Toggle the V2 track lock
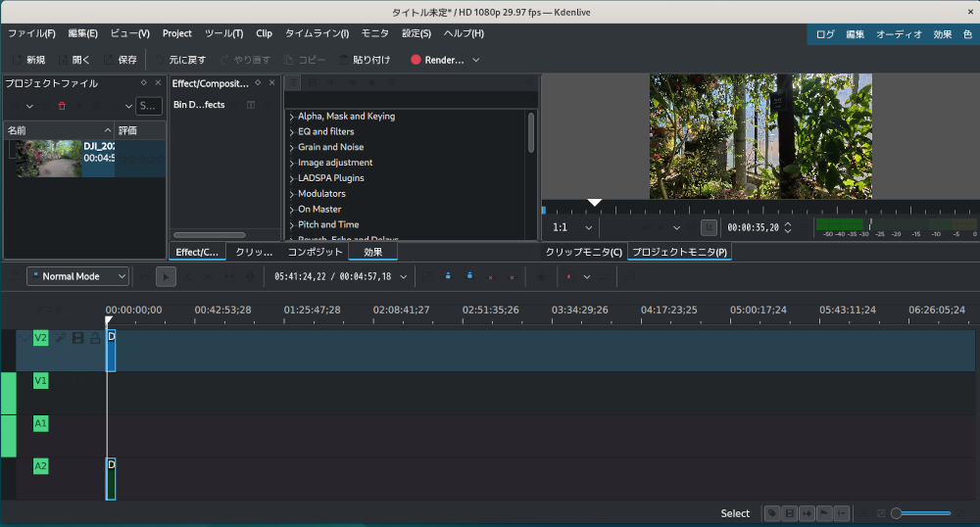Screen dimensions: 980x527 point(95,338)
